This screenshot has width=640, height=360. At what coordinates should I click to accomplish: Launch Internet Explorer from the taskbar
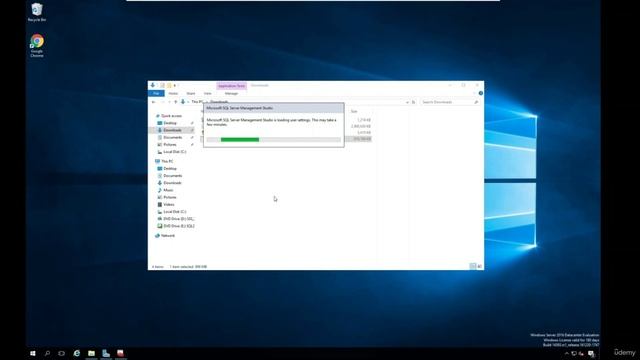coord(77,353)
